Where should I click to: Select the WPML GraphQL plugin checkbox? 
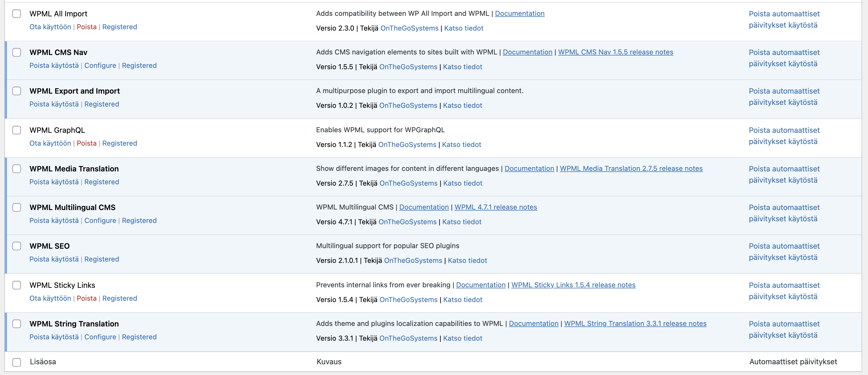(17, 130)
